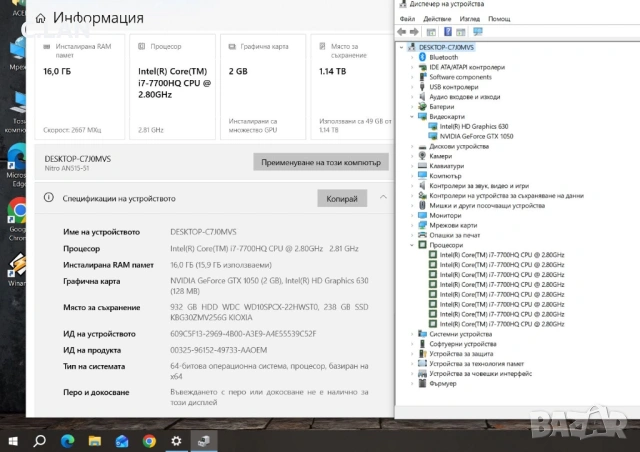
Task: Select Устройства за защита category
Action: pos(461,354)
